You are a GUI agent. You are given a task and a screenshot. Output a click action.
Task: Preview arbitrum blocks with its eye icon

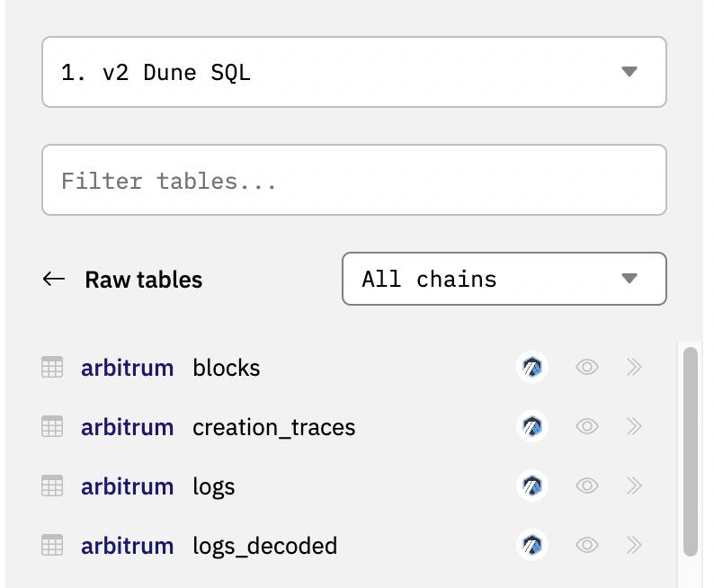coord(586,367)
